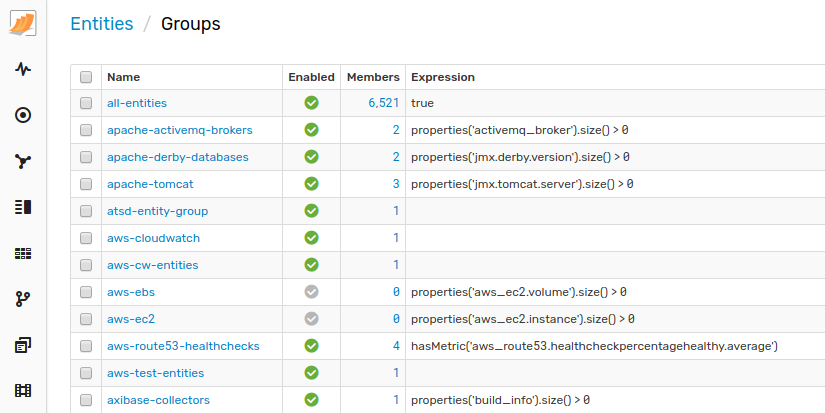Click the gray disabled status icon for aws-ec2
The height and width of the screenshot is (413, 825).
point(311,319)
